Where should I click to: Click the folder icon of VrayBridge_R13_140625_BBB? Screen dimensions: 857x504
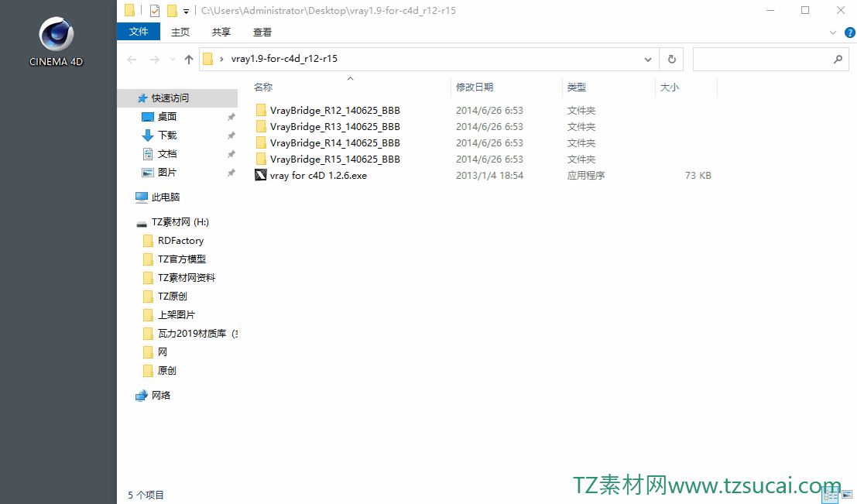pos(261,127)
